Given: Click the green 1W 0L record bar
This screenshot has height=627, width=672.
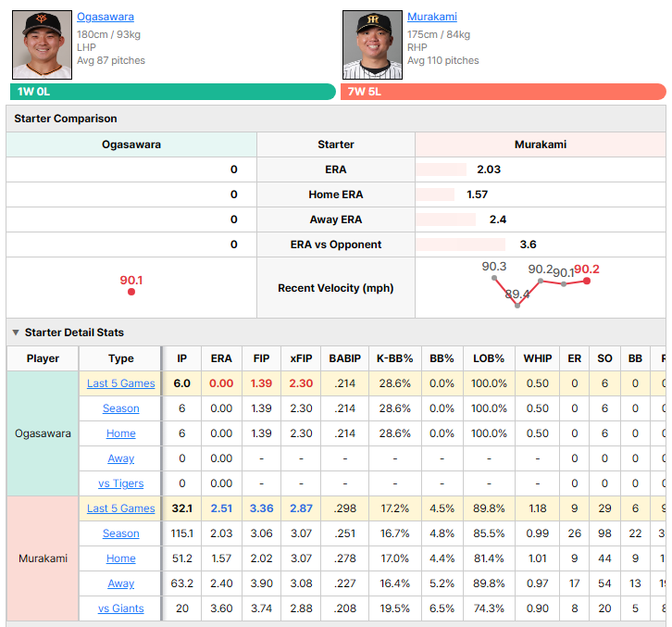Looking at the screenshot, I should tap(173, 92).
